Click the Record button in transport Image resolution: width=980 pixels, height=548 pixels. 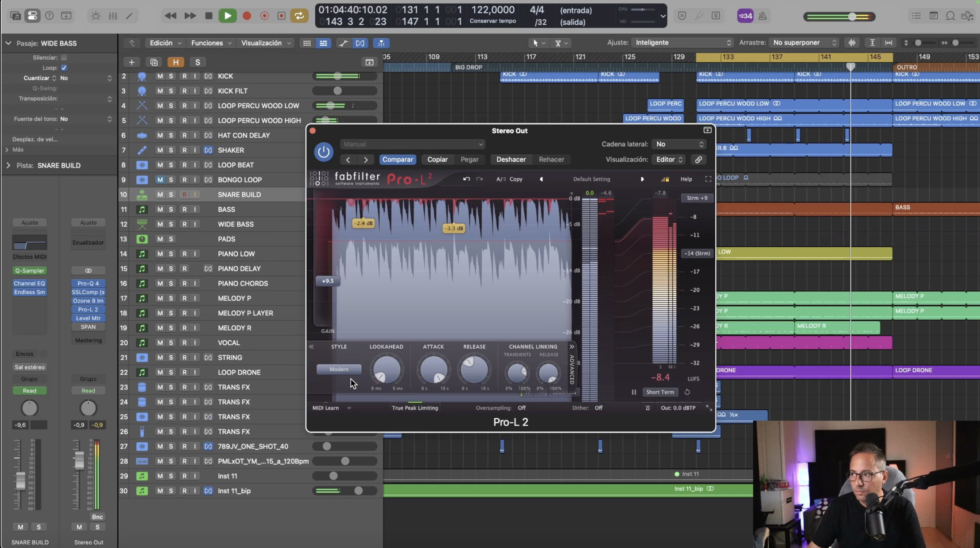click(246, 16)
